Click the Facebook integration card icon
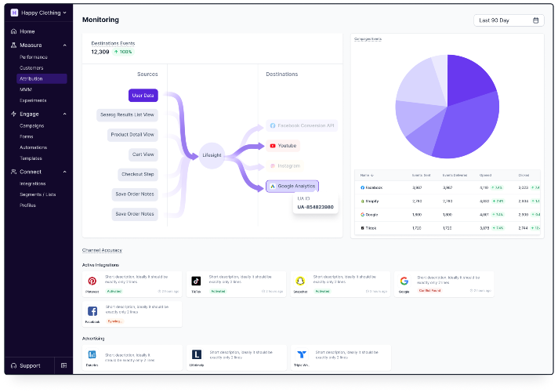 [92, 311]
